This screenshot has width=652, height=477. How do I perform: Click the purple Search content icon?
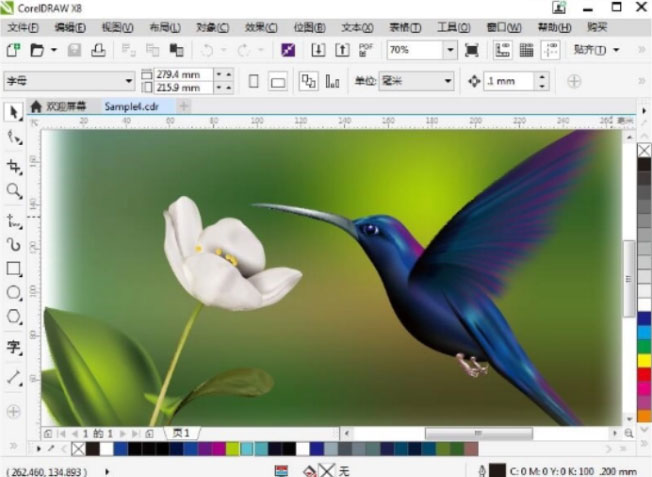(288, 50)
